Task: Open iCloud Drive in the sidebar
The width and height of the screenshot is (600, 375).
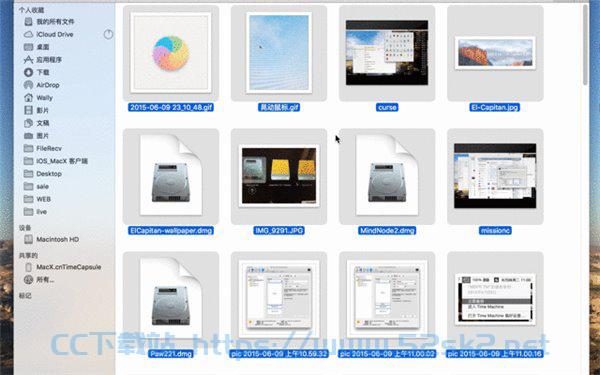Action: (x=55, y=34)
